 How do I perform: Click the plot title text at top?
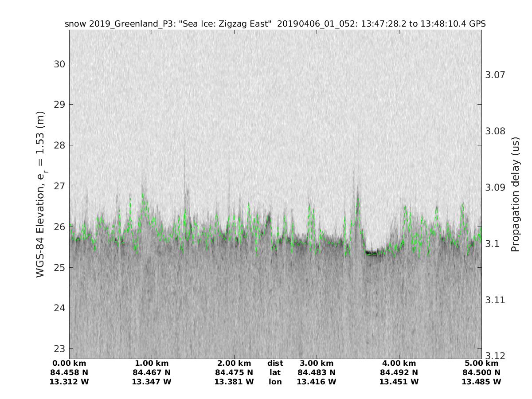(275, 24)
